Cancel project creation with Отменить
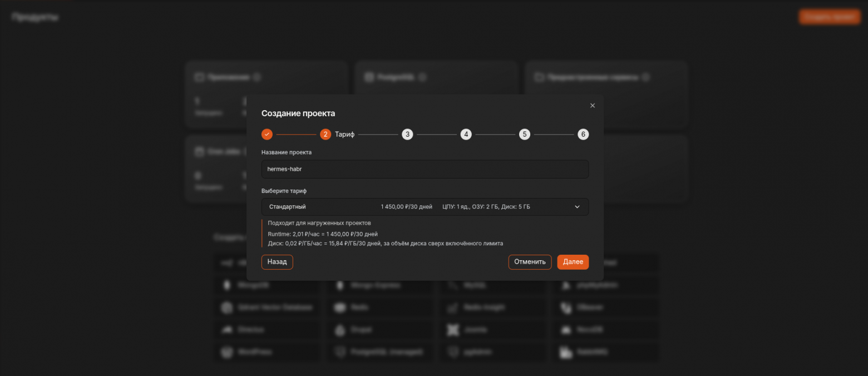 coord(530,262)
